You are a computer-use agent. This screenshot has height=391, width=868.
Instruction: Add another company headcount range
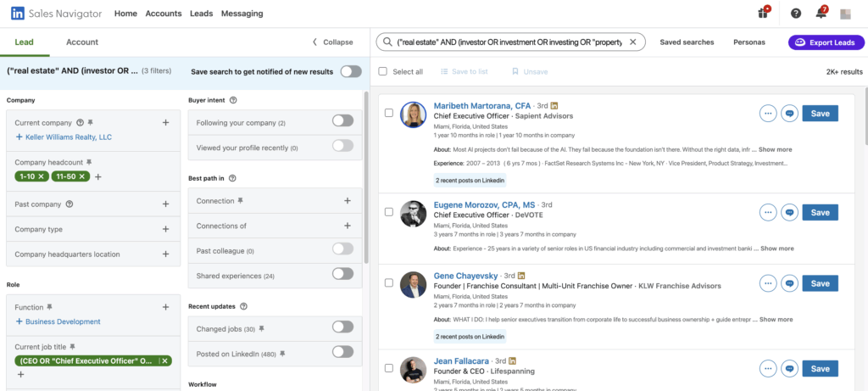[x=98, y=176]
